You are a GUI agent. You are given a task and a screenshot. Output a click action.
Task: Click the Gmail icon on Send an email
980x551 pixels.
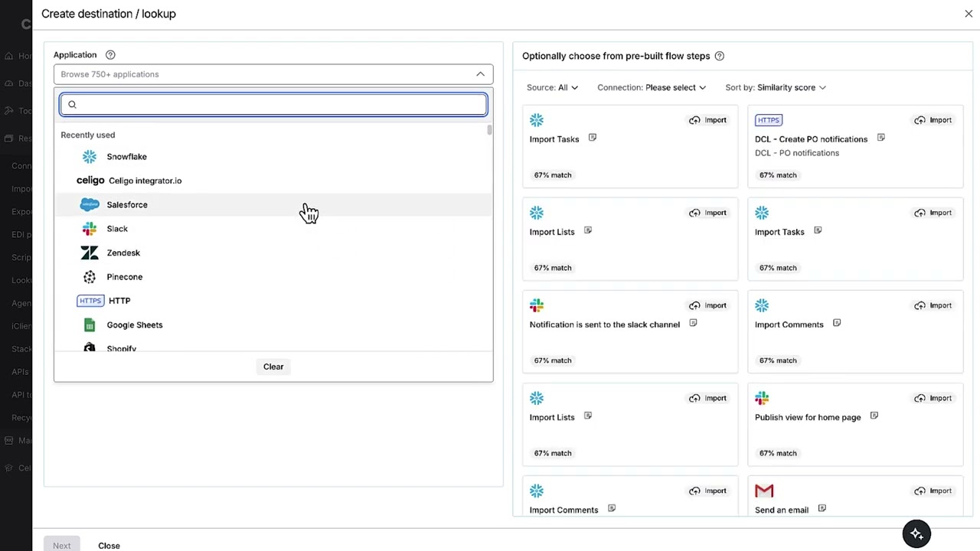coord(764,491)
